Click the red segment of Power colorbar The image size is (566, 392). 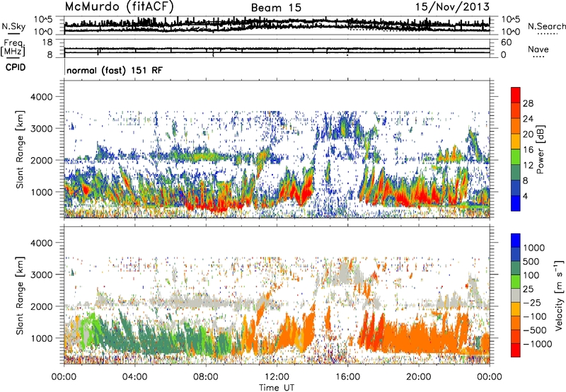click(x=516, y=96)
